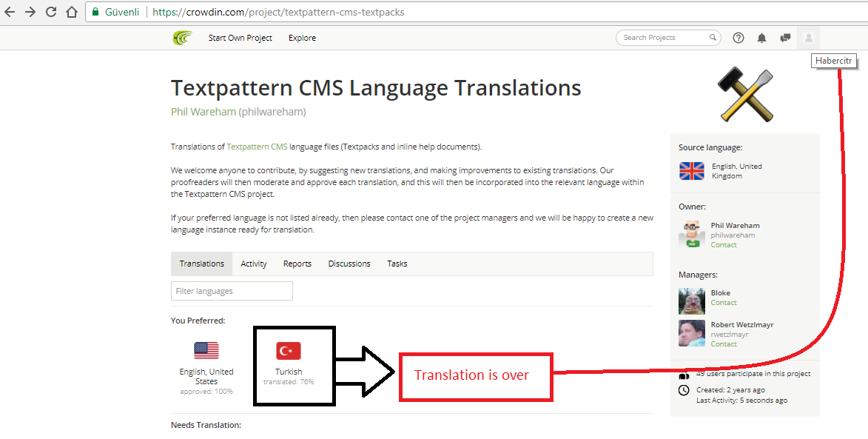Go forward with the browser forward arrow
Viewport: 868px width, 439px height.
(x=30, y=12)
